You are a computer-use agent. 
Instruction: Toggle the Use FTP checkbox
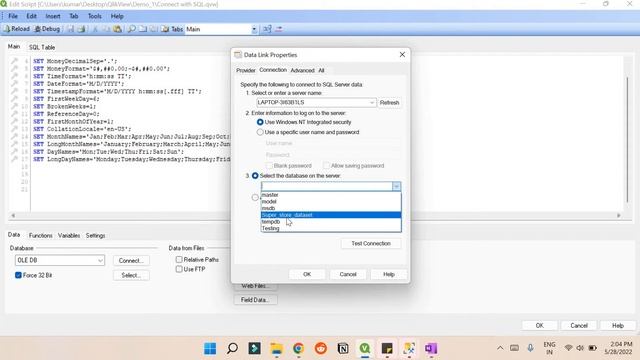pos(179,269)
